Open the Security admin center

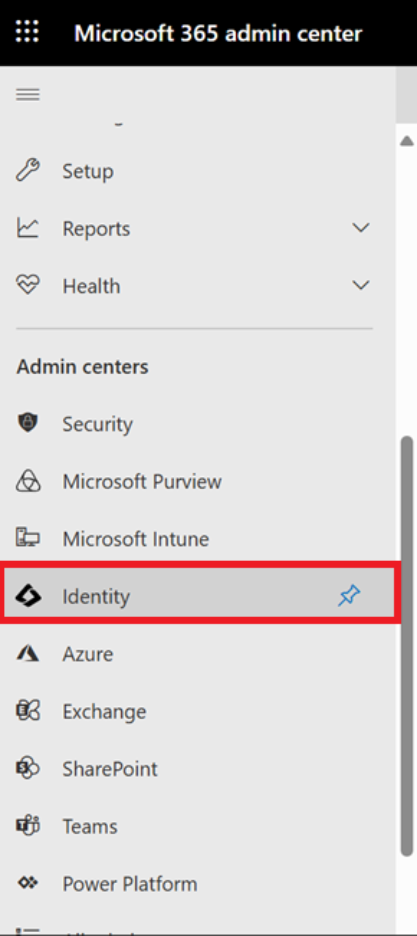click(x=197, y=423)
